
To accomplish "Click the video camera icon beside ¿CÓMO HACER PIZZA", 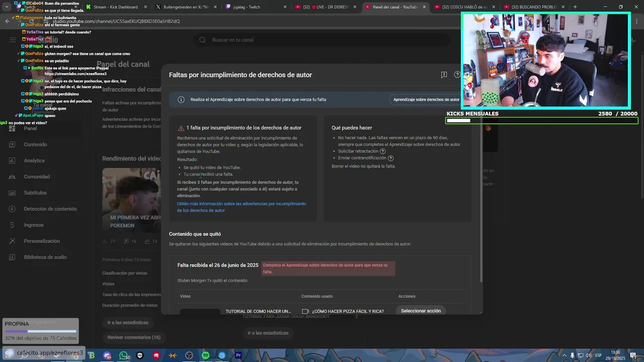I will [x=305, y=311].
